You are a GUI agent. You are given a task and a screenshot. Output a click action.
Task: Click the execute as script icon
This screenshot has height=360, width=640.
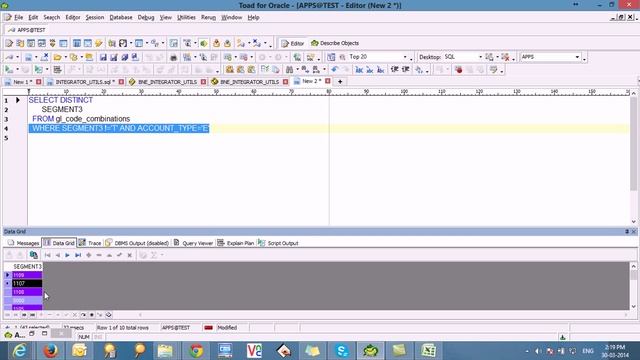[39, 70]
